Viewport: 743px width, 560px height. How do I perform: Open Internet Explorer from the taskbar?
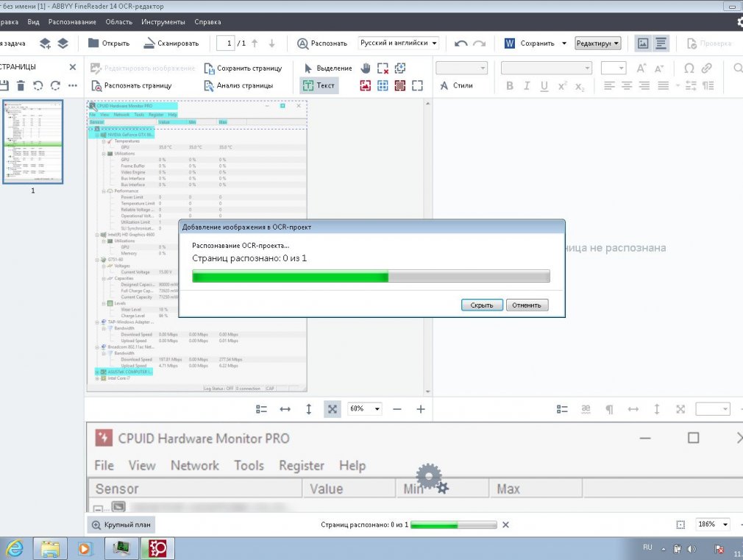[14, 549]
